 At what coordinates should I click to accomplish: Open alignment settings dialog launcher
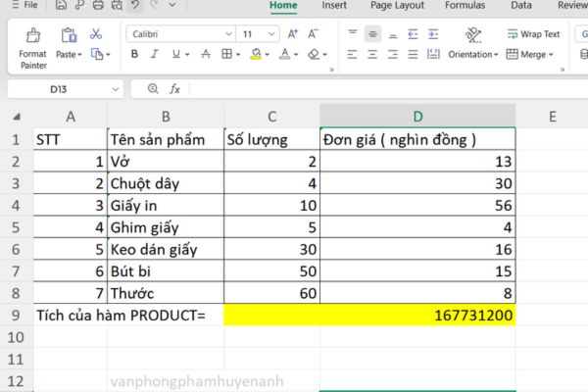(563, 70)
